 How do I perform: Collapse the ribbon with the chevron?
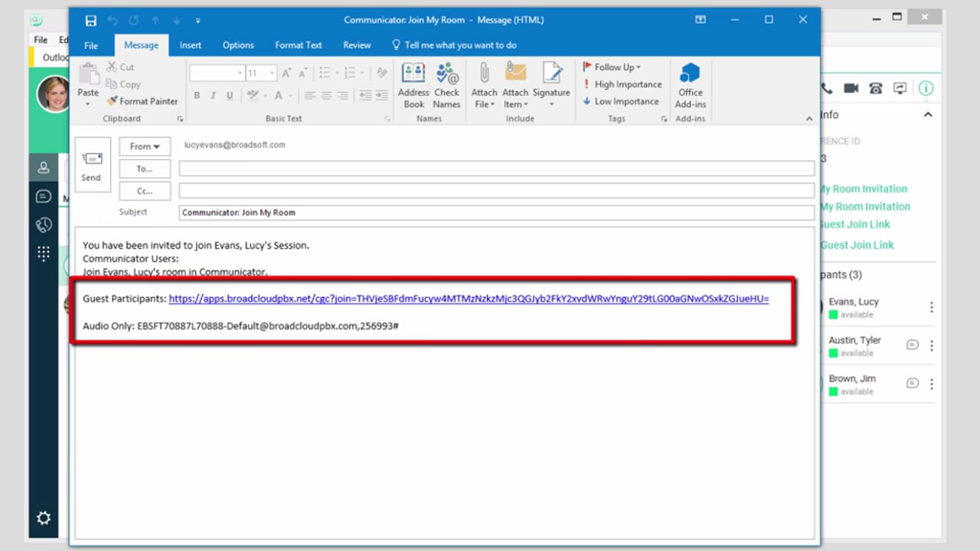(x=809, y=119)
